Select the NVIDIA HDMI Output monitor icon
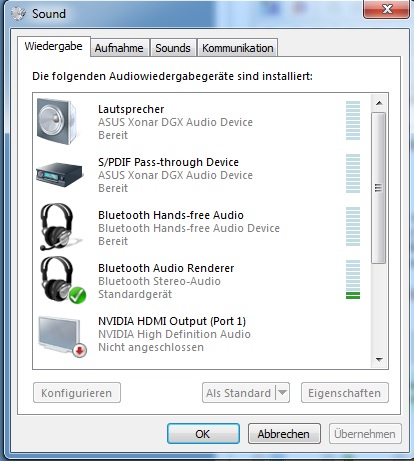The height and width of the screenshot is (461, 414). point(62,337)
